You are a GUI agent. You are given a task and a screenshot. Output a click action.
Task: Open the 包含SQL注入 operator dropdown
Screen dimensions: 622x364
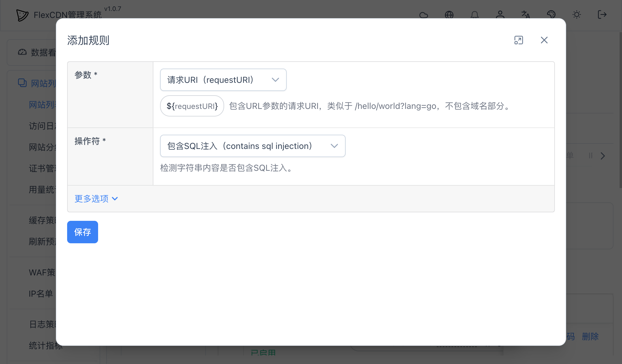pyautogui.click(x=252, y=146)
